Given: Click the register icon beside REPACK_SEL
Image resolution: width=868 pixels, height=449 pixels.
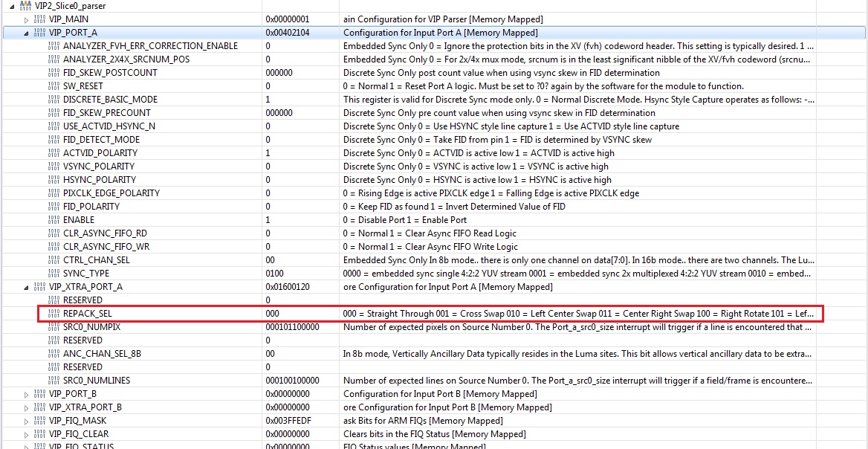Looking at the screenshot, I should pyautogui.click(x=54, y=314).
